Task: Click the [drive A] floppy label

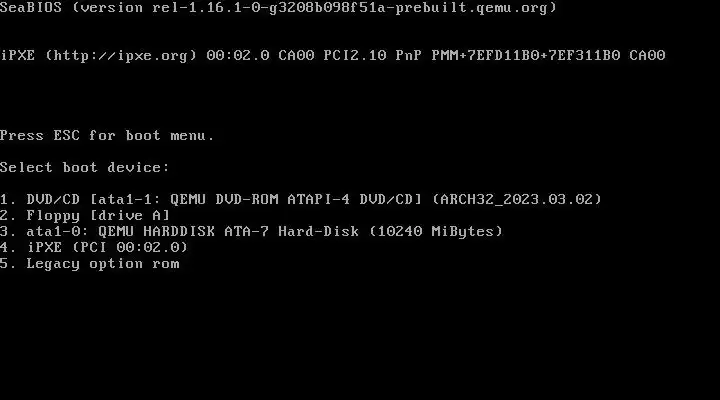Action: coord(130,215)
